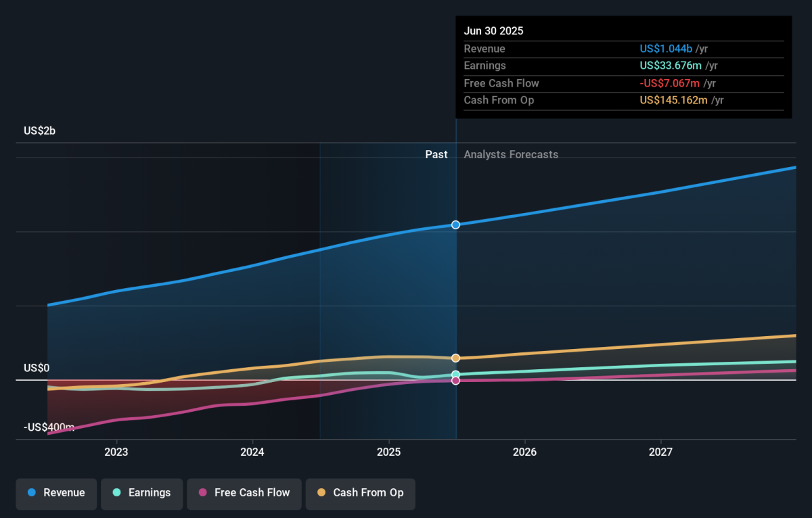This screenshot has height=518, width=812.
Task: Toggle the Earnings legend button
Action: pos(142,493)
